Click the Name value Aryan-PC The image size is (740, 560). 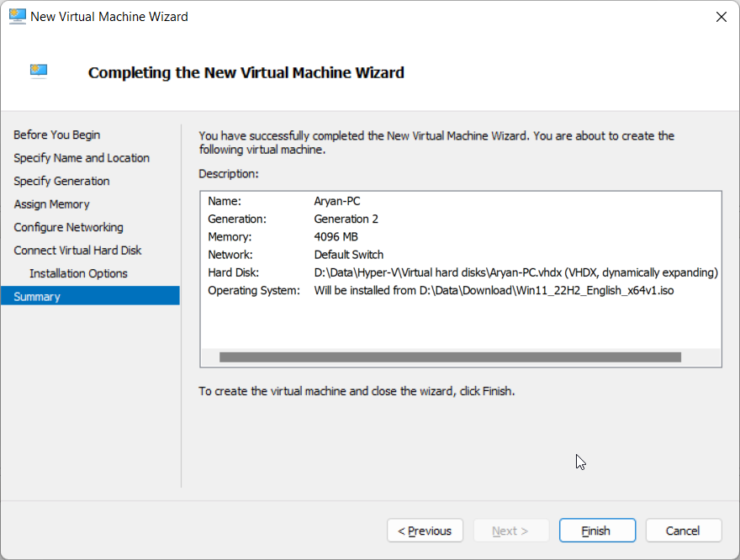tap(337, 201)
